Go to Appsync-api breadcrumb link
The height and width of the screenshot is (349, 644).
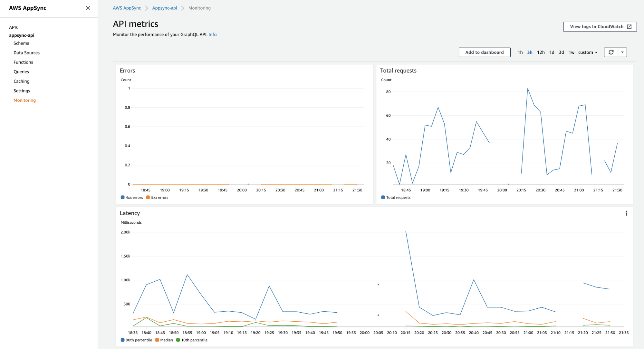click(164, 8)
